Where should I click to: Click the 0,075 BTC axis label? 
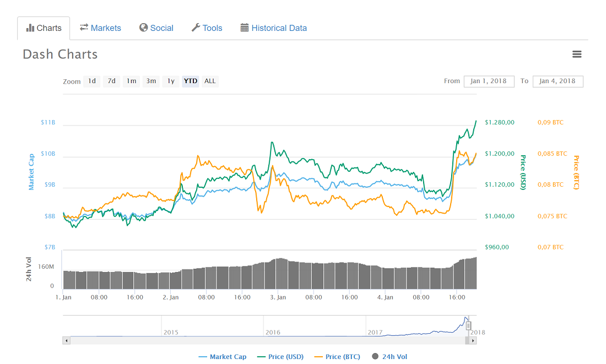(552, 216)
